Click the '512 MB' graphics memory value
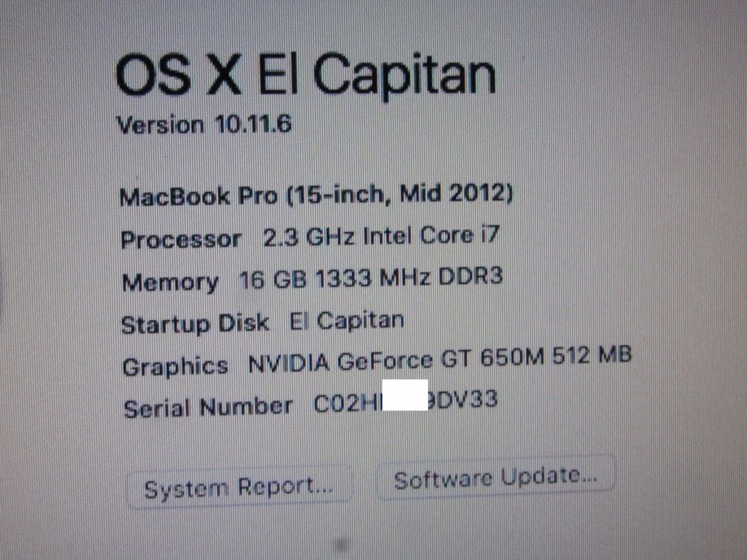Viewport: 747px width, 560px height. coord(592,355)
